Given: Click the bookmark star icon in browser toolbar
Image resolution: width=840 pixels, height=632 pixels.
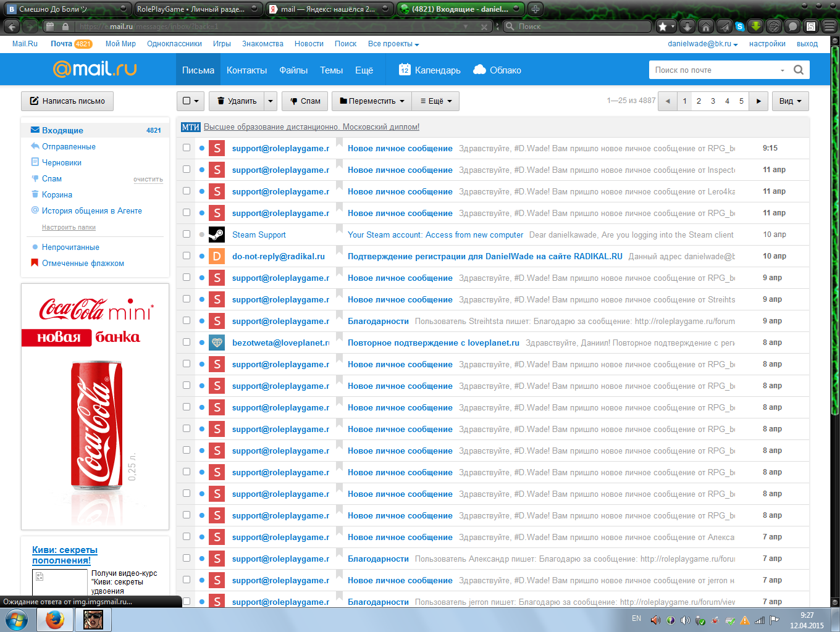Looking at the screenshot, I should click(663, 27).
